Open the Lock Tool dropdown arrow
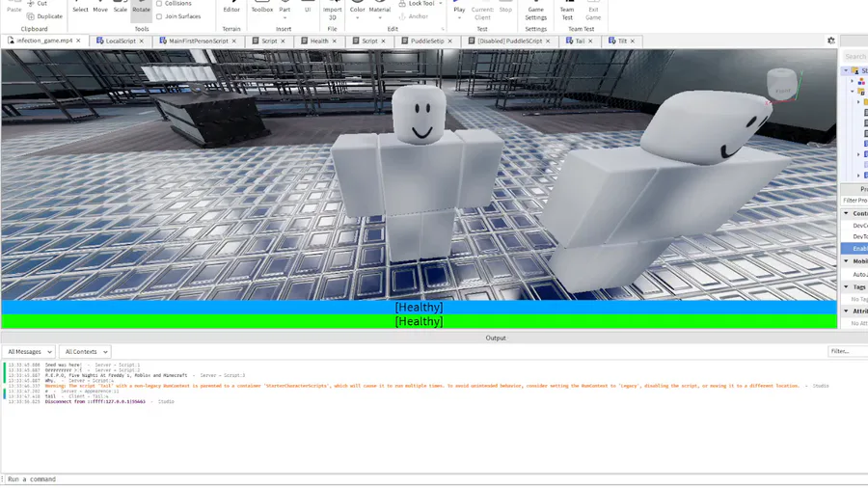Image resolution: width=868 pixels, height=488 pixels. click(x=441, y=3)
